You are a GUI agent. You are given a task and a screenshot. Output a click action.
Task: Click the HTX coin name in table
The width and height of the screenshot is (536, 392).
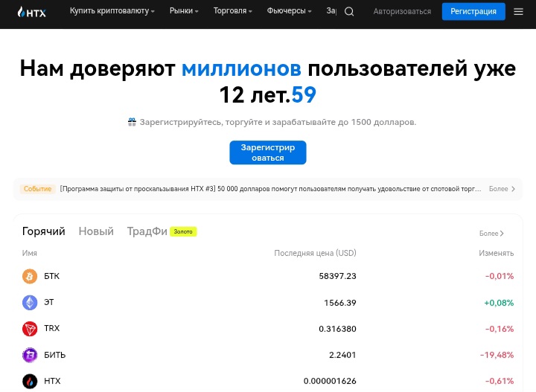[x=52, y=381]
